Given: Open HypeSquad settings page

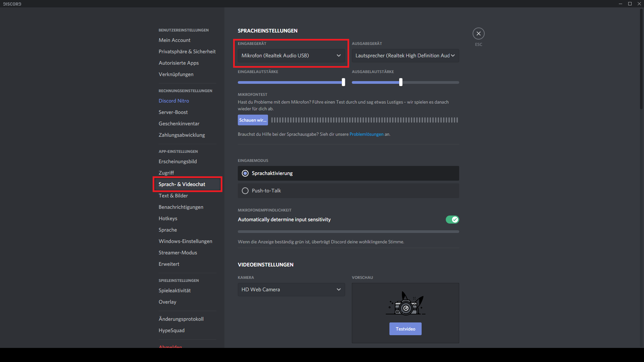Looking at the screenshot, I should 172,330.
